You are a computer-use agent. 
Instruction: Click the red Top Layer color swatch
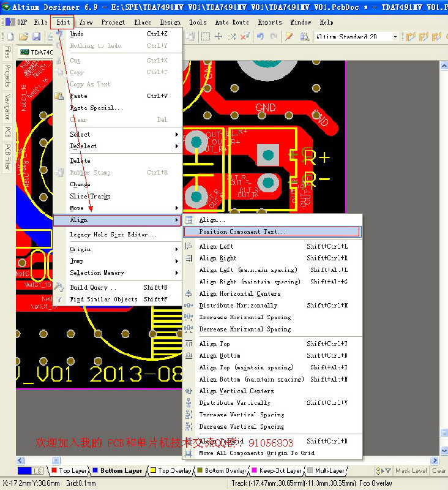[54, 470]
